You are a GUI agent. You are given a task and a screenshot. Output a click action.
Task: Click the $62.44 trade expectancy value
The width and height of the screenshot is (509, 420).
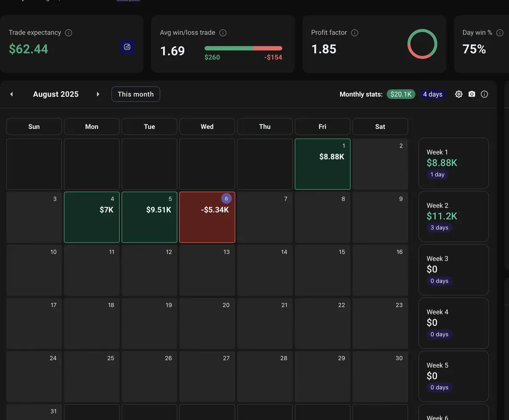pyautogui.click(x=28, y=49)
